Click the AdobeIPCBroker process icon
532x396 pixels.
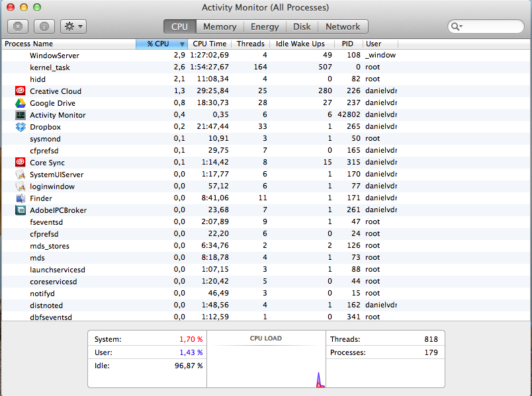tap(21, 210)
